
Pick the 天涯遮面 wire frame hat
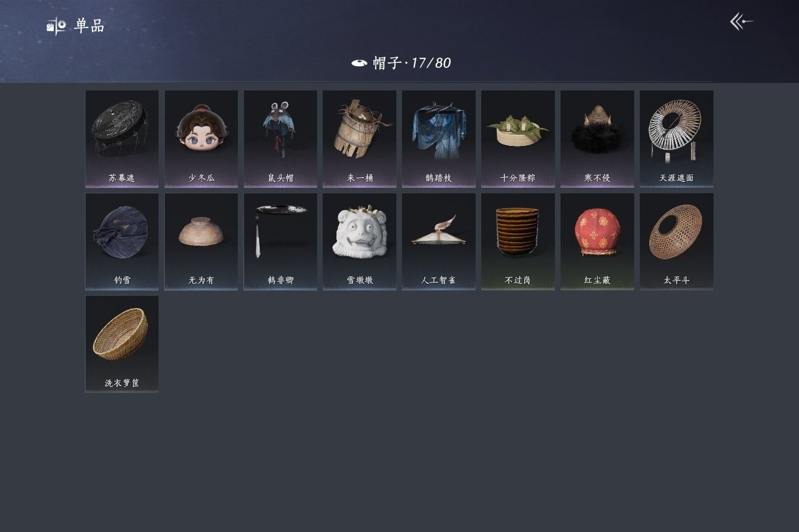[677, 139]
